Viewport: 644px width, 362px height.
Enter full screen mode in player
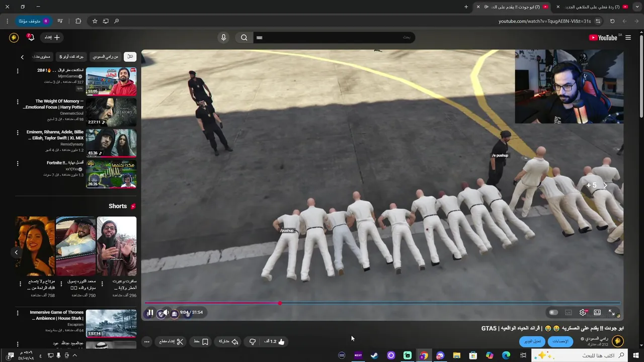(612, 313)
